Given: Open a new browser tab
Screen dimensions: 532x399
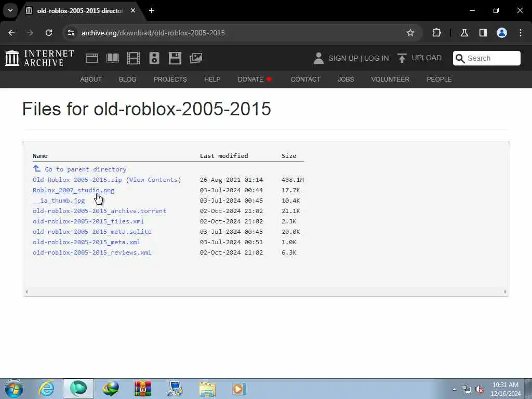Looking at the screenshot, I should click(152, 10).
